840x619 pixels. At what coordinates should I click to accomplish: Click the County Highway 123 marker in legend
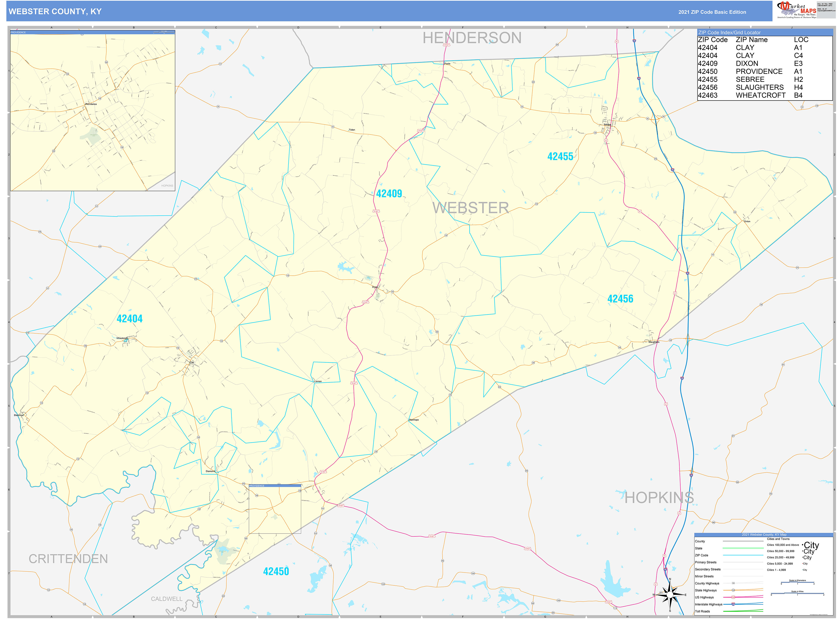click(x=733, y=583)
